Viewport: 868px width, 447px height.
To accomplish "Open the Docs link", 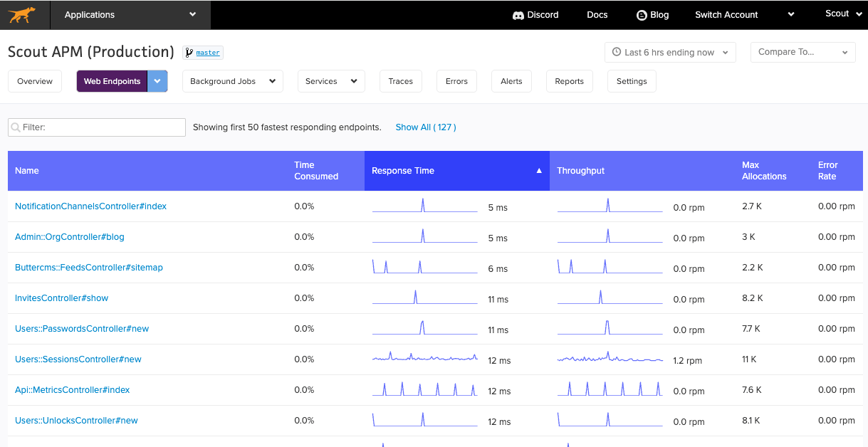I will [597, 15].
